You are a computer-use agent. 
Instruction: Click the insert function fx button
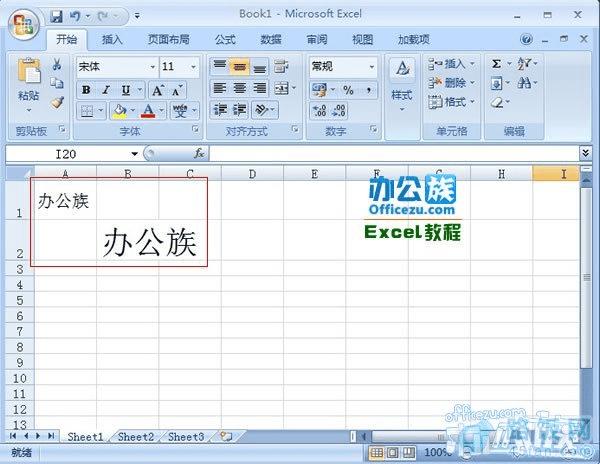click(199, 154)
